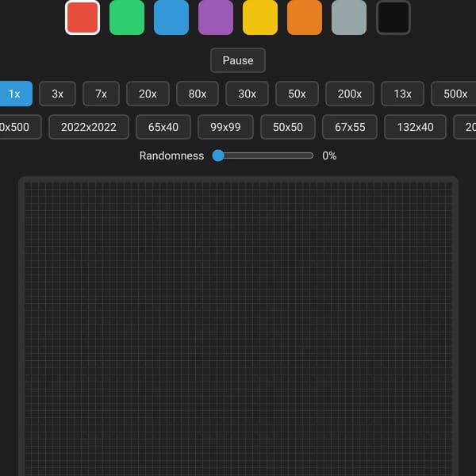Select the blue color swatch
This screenshot has height=476, width=476.
171,17
